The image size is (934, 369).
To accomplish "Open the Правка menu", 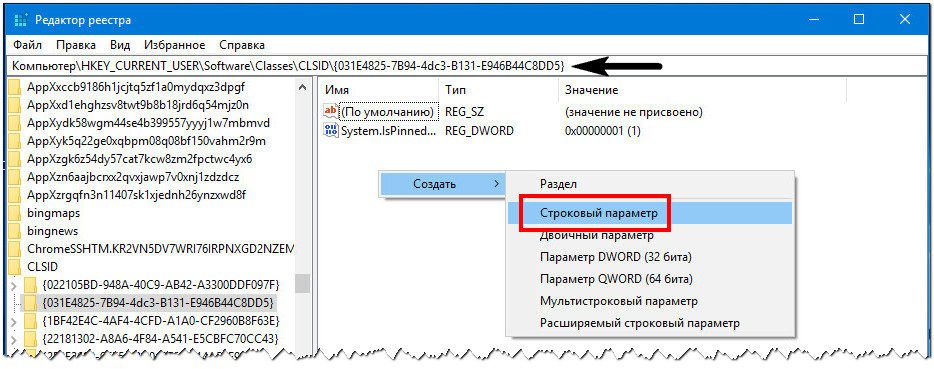I will (76, 45).
